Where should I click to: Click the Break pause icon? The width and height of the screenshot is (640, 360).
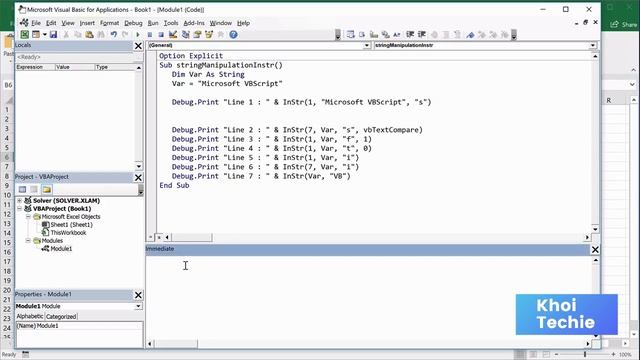coord(150,35)
